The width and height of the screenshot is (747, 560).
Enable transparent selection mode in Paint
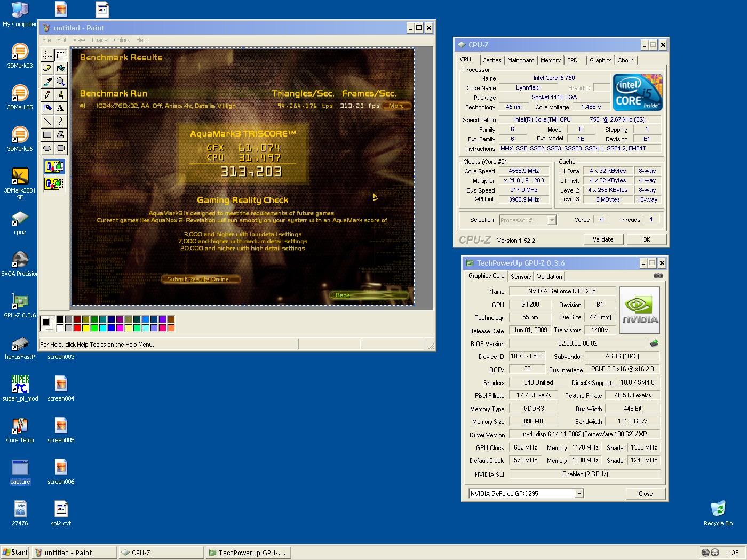coord(54,183)
